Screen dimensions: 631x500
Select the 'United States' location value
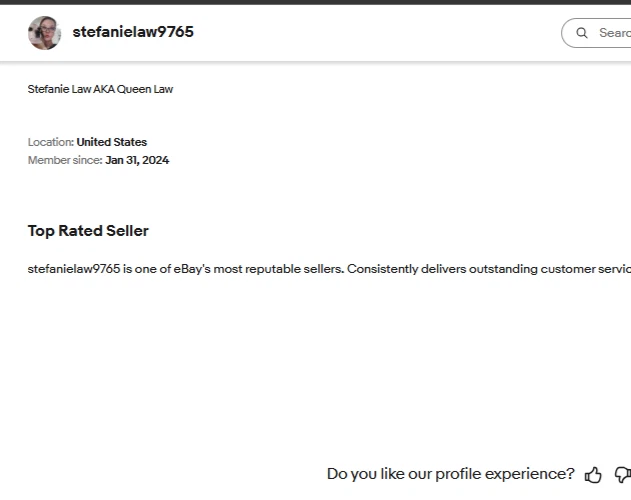pyautogui.click(x=111, y=142)
